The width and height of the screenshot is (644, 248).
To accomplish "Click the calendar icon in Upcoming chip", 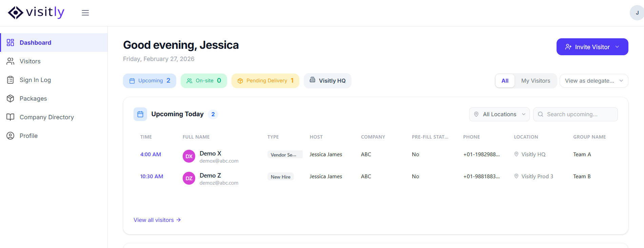I will (x=132, y=81).
